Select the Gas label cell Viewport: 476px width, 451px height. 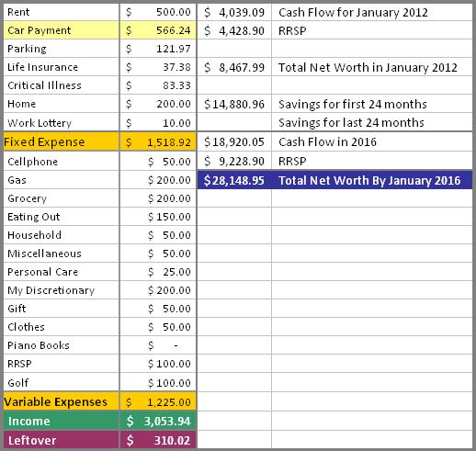coord(62,180)
